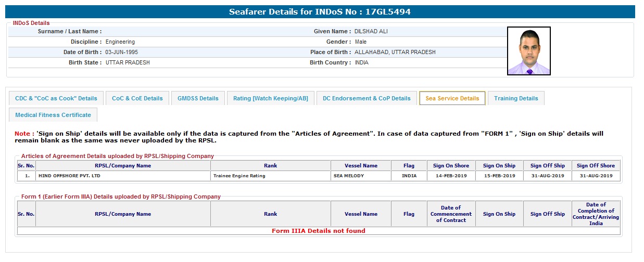Click the seafarer's profile photo
Screen dimensions: 644x262
pos(528,51)
